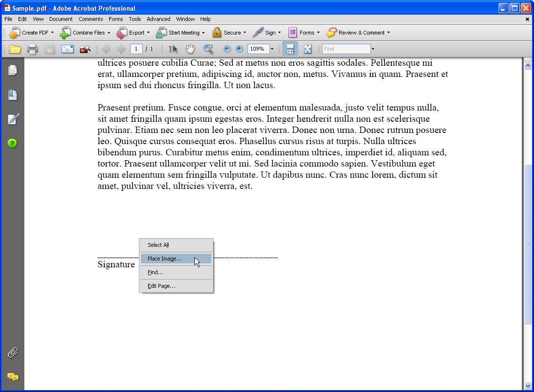Open the Forms menu in menu bar
The width and height of the screenshot is (534, 392).
point(116,19)
